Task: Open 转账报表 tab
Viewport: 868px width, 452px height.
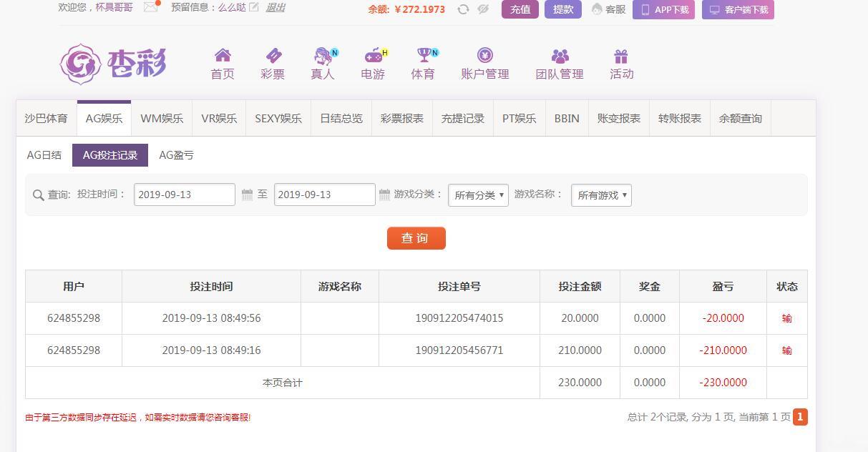Action: pyautogui.click(x=680, y=119)
